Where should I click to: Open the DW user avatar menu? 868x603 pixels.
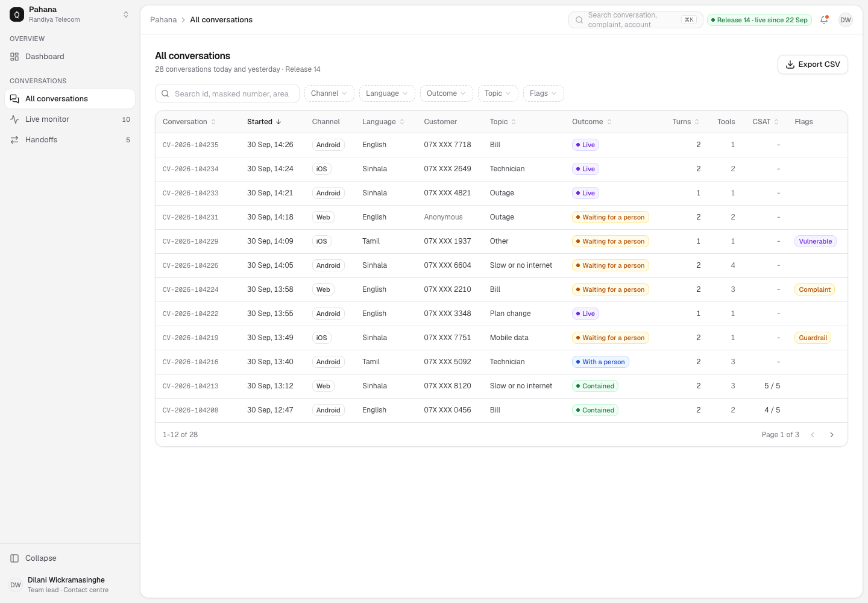click(x=846, y=20)
